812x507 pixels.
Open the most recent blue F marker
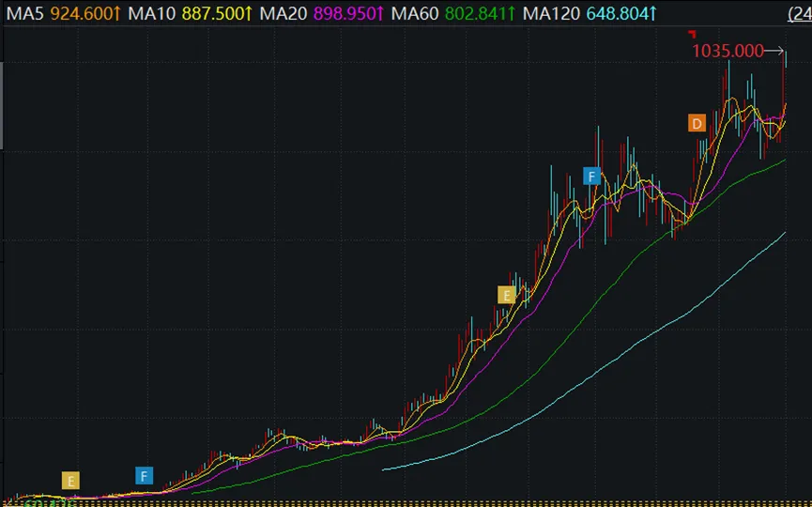[x=590, y=176]
